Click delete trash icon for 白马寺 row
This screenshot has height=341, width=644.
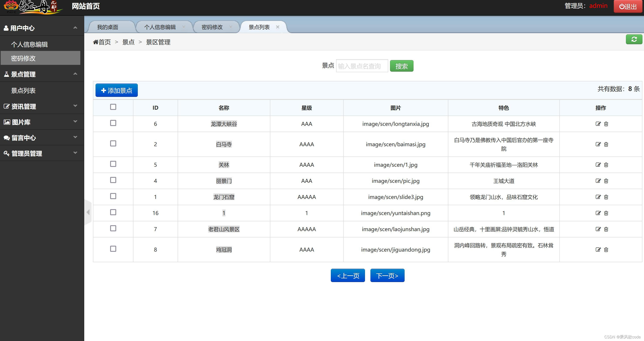(x=606, y=144)
